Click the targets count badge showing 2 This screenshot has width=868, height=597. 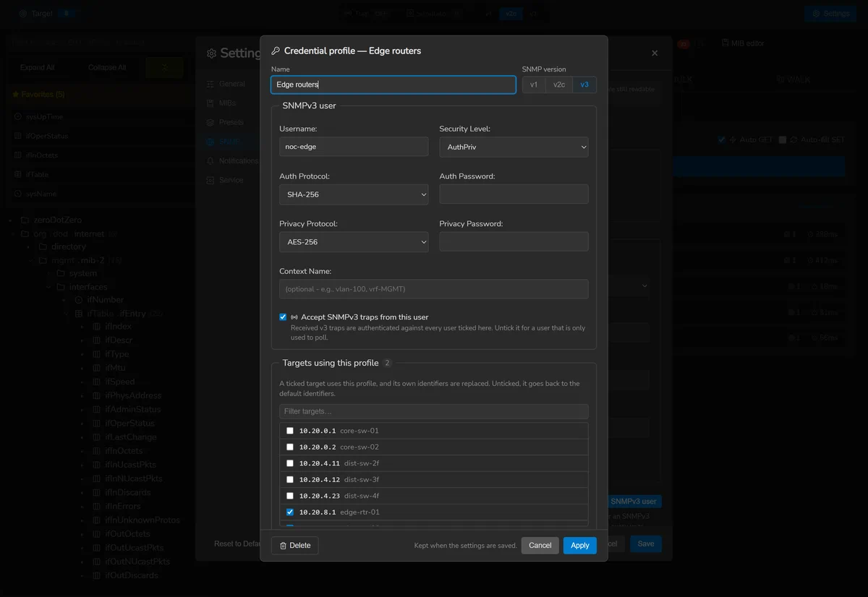[388, 363]
